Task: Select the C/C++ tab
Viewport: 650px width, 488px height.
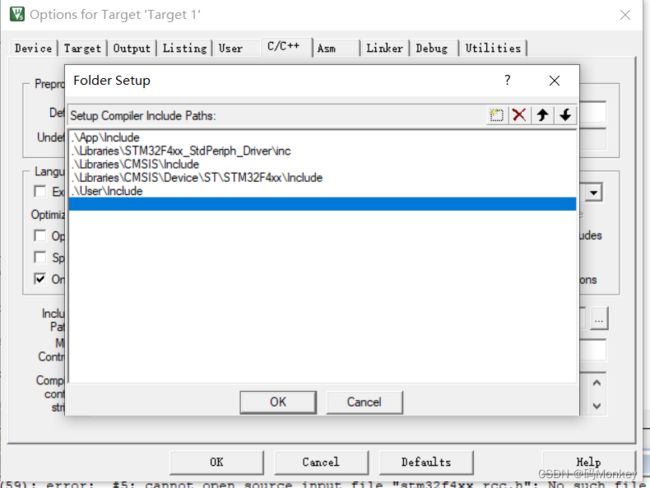Action: pos(284,46)
